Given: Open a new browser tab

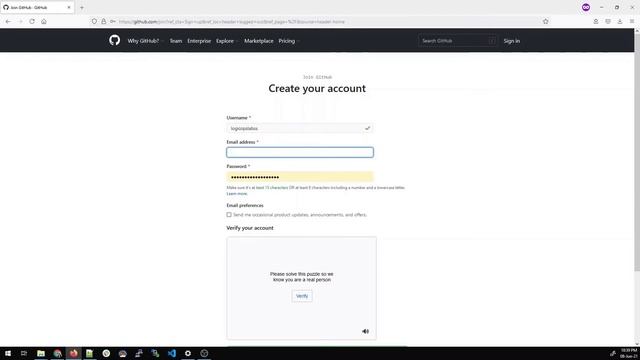Looking at the screenshot, I should click(x=82, y=7).
